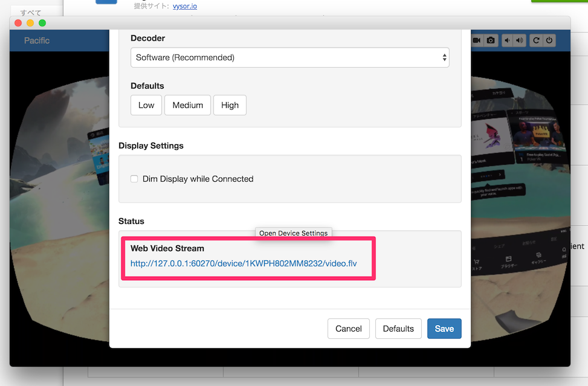
Task: Open the Web Video Stream video.flv link
Action: pos(244,263)
